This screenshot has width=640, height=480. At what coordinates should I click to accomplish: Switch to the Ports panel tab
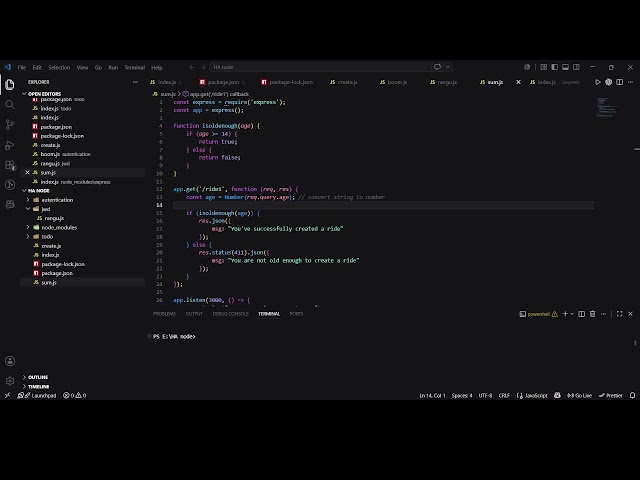(296, 314)
